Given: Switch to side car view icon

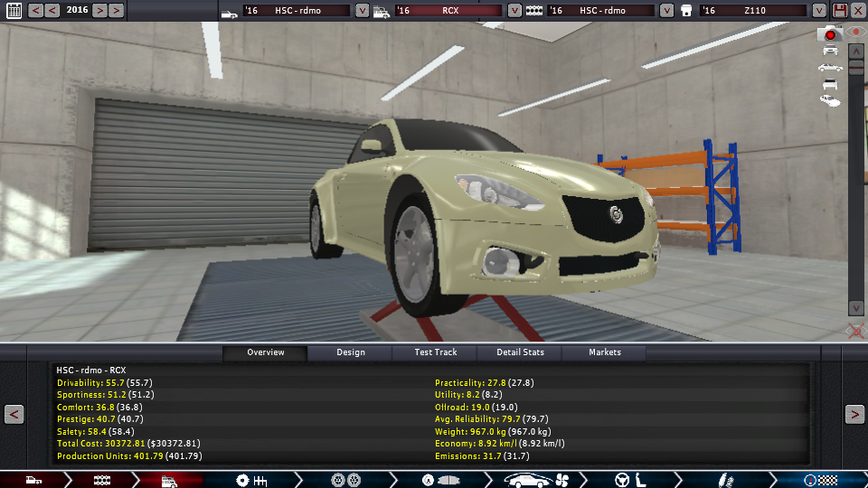Looking at the screenshot, I should pyautogui.click(x=830, y=68).
